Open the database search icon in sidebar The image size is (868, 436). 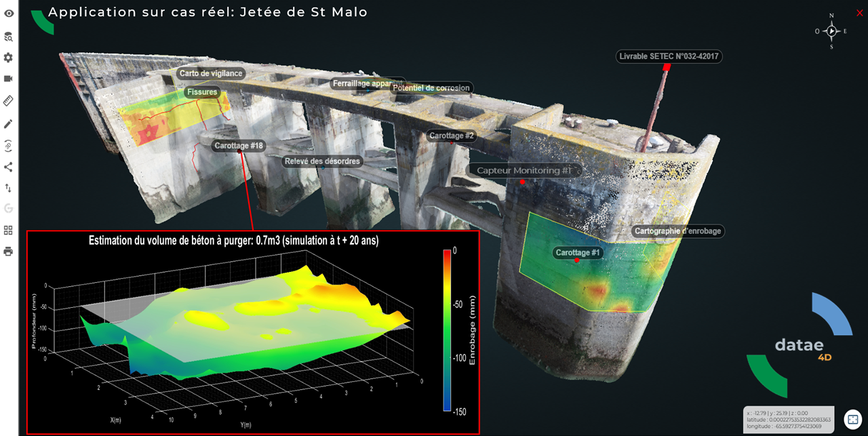coord(9,36)
